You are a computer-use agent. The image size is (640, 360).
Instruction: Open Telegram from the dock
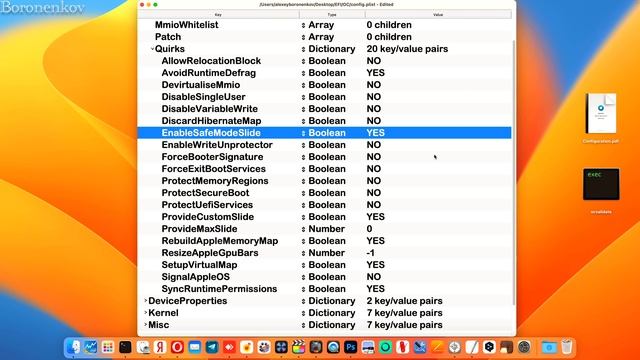(212, 347)
